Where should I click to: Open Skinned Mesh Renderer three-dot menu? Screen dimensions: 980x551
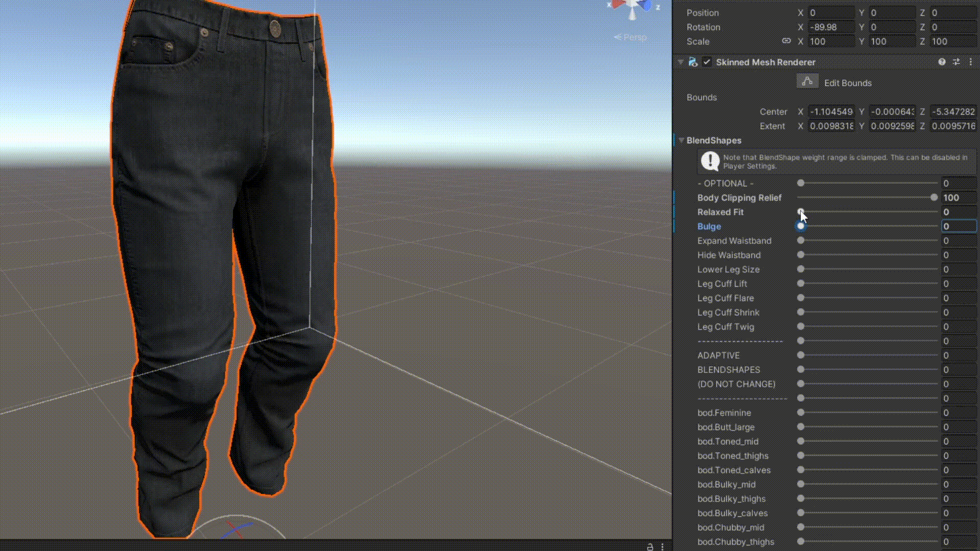click(x=971, y=62)
